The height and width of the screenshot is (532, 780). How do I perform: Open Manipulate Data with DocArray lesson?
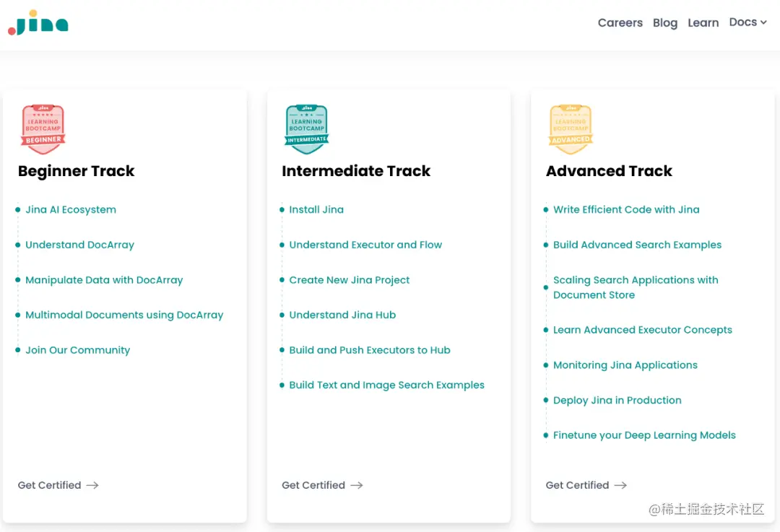tap(104, 280)
